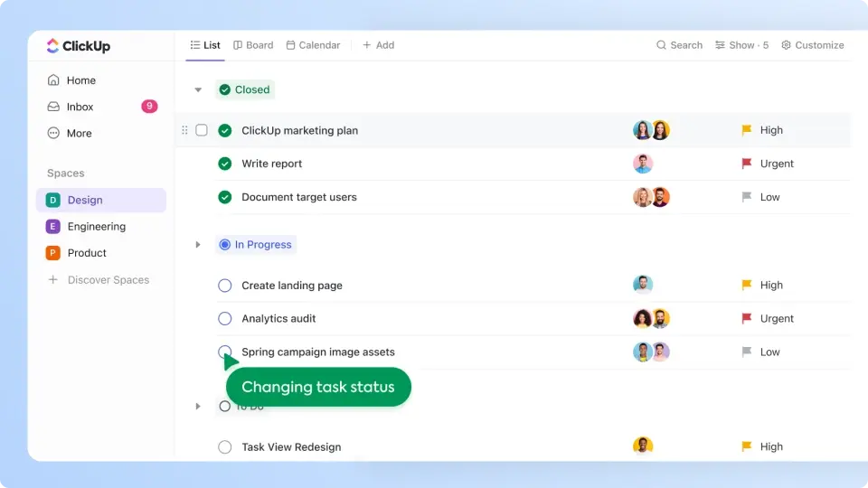868x488 pixels.
Task: Tick the checkbox beside ClickUp marketing plan
Action: point(202,130)
